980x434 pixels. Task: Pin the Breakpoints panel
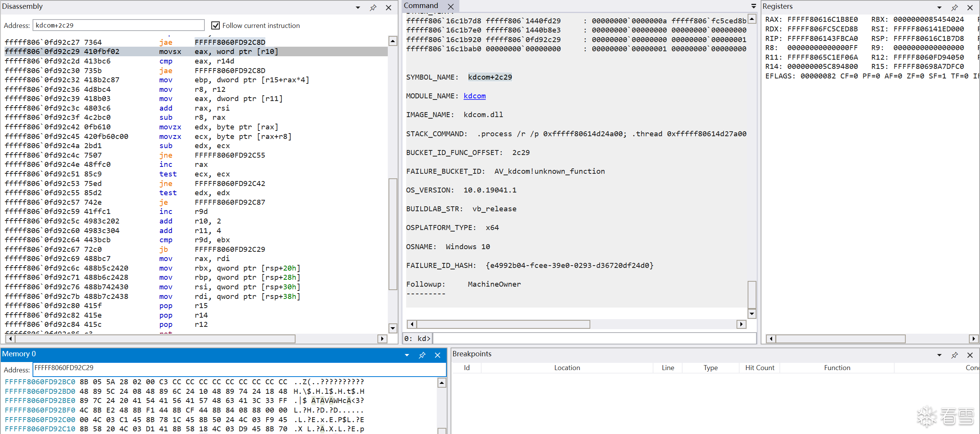click(x=954, y=355)
